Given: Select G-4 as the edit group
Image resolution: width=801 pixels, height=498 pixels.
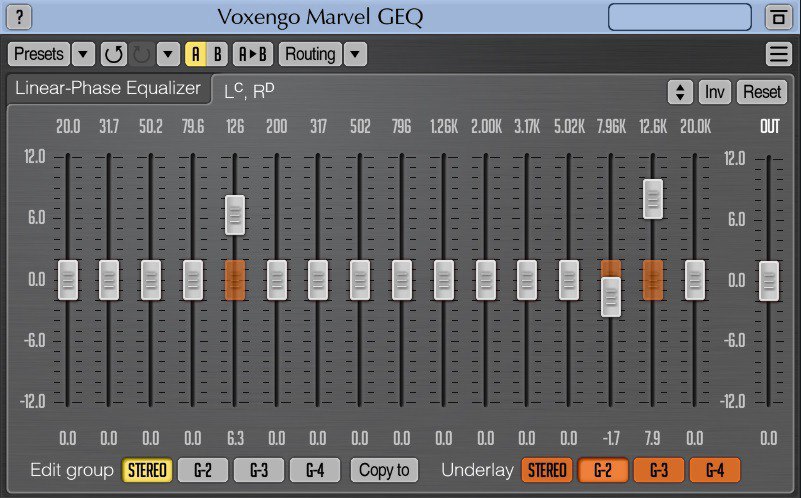Looking at the screenshot, I should [315, 470].
